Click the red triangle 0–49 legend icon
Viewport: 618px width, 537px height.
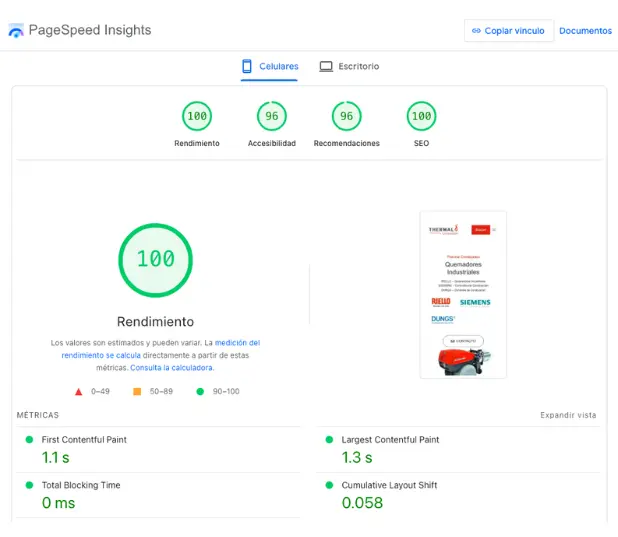tap(78, 392)
